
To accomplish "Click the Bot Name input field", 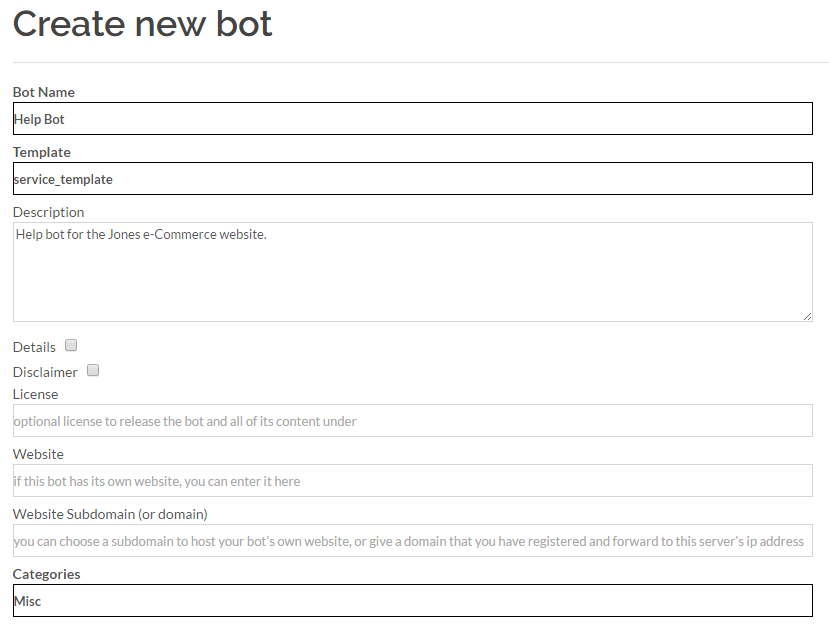I will tap(412, 119).
